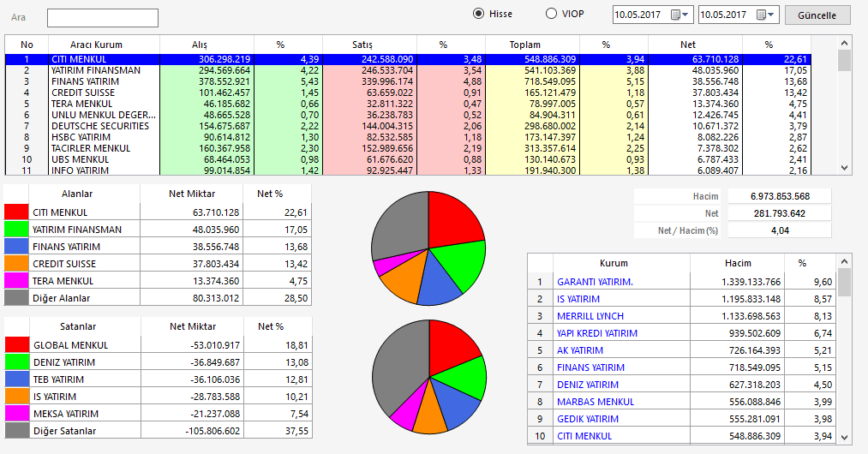This screenshot has height=454, width=868.
Task: Select the CREDIT SUISSE row in top table
Action: 408,93
